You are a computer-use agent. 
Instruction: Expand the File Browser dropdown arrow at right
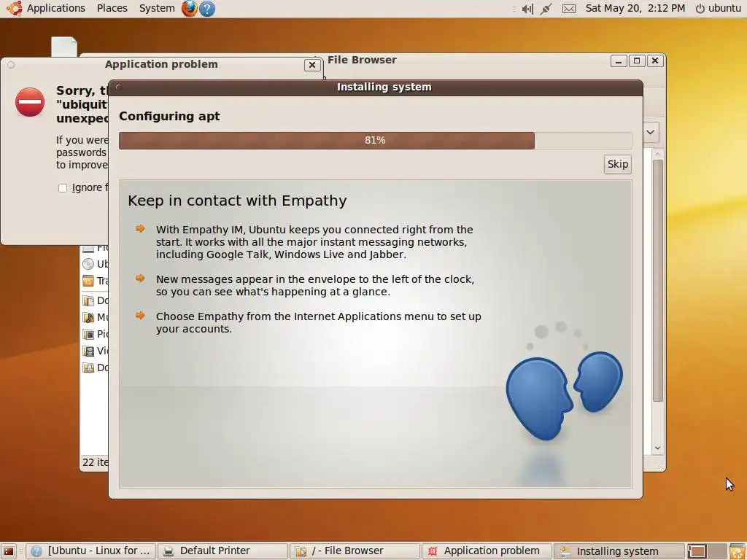[x=650, y=132]
